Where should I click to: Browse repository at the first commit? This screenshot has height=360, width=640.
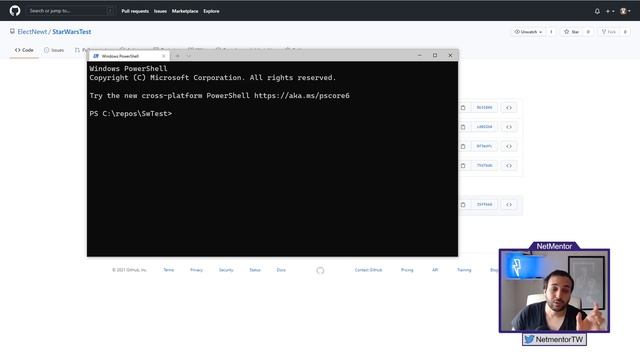pyautogui.click(x=509, y=108)
